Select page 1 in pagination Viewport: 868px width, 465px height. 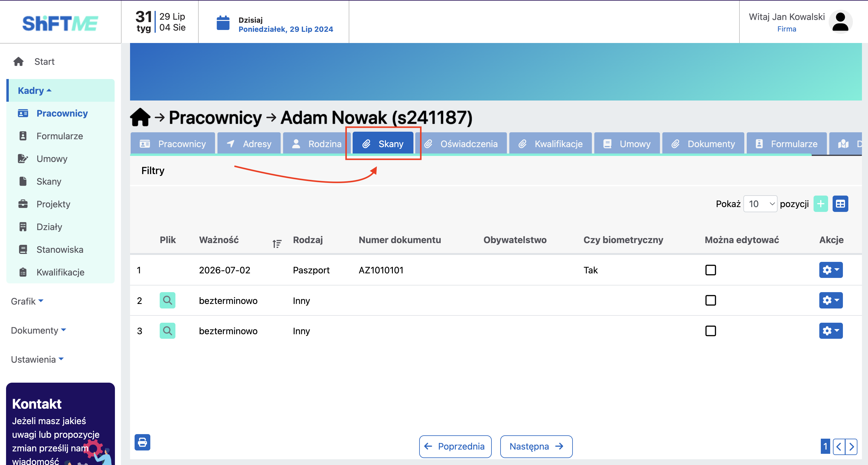coord(825,447)
